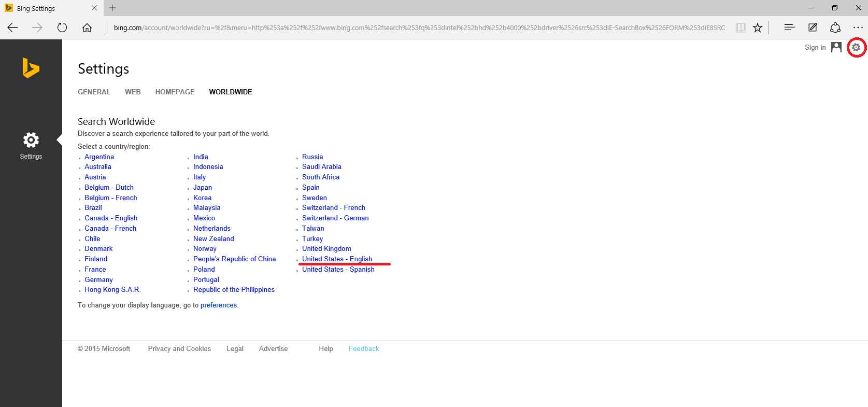Image resolution: width=868 pixels, height=407 pixels.
Task: Add page to favorites star
Action: [758, 27]
